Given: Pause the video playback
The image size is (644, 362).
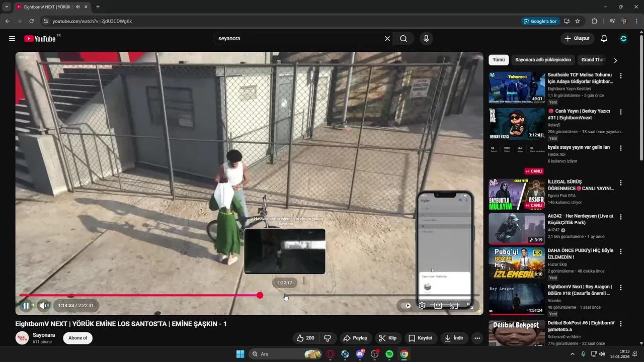Looking at the screenshot, I should [x=26, y=305].
